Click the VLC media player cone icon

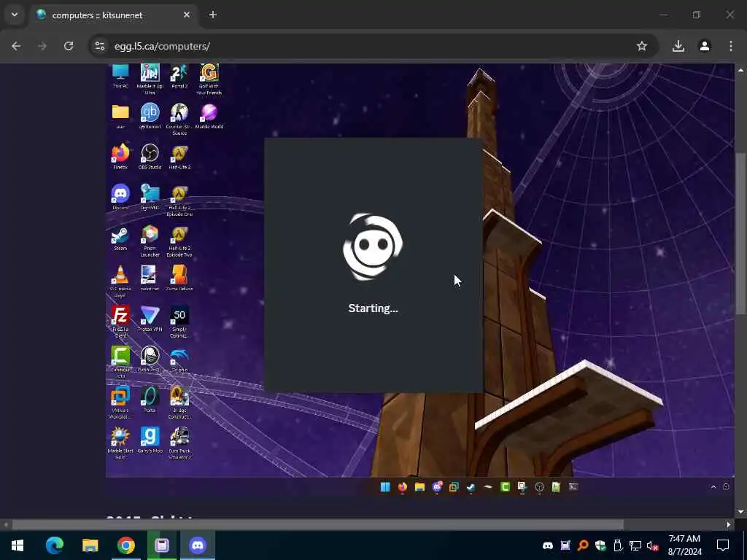[x=120, y=281]
